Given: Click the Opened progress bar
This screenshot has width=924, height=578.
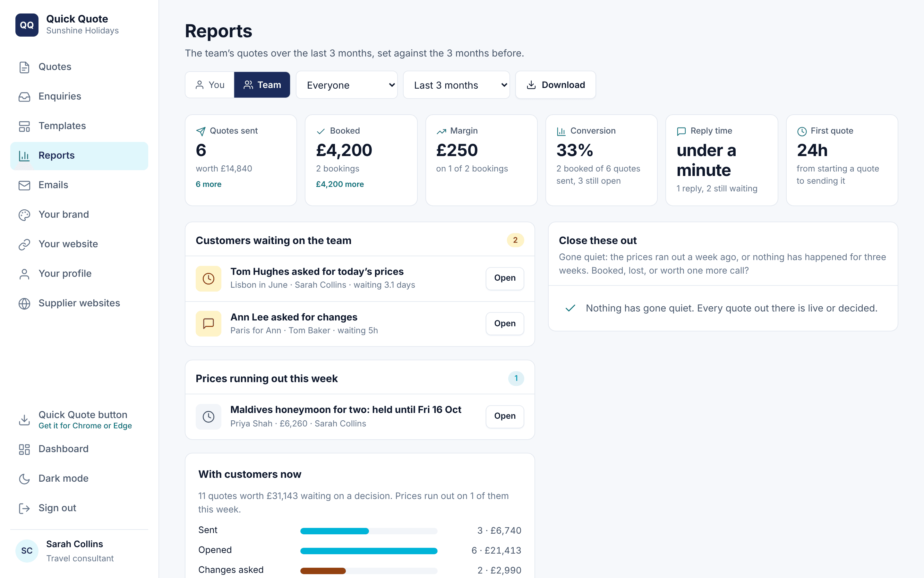Looking at the screenshot, I should click(369, 551).
